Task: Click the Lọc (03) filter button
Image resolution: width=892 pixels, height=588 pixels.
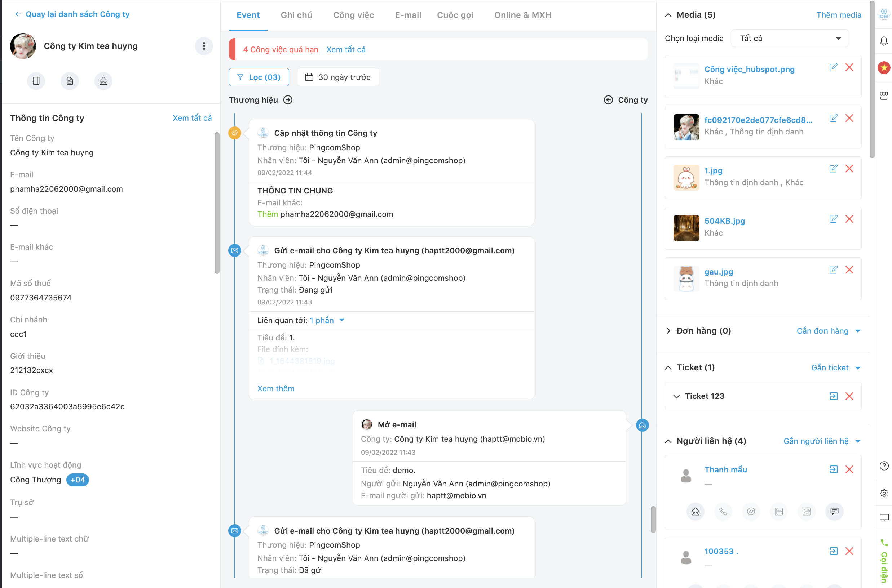Action: point(259,77)
